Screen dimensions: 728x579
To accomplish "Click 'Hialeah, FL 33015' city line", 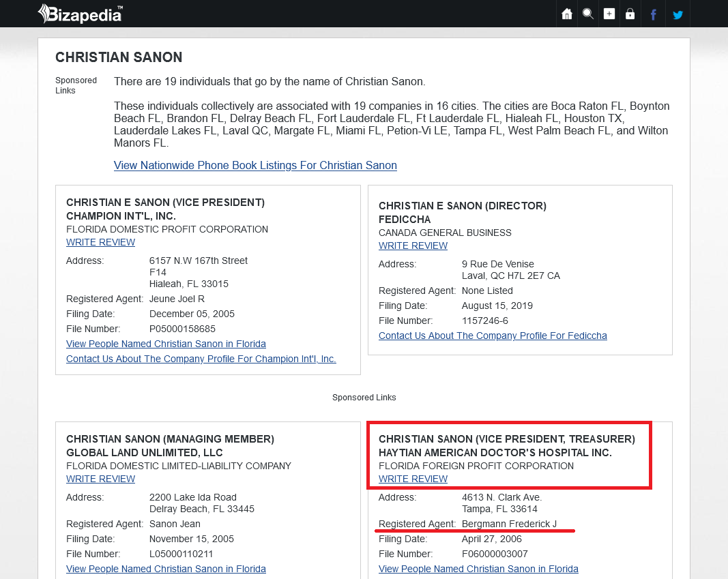I will [x=189, y=284].
